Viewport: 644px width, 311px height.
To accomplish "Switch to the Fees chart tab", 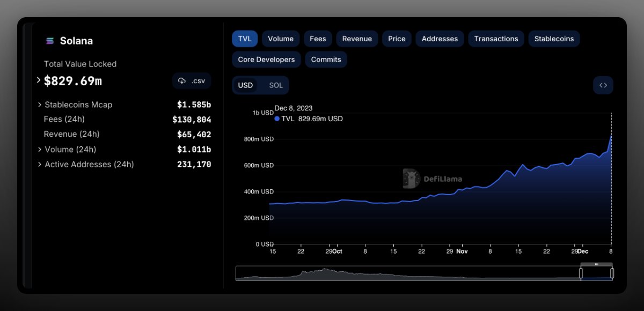I will coord(318,39).
